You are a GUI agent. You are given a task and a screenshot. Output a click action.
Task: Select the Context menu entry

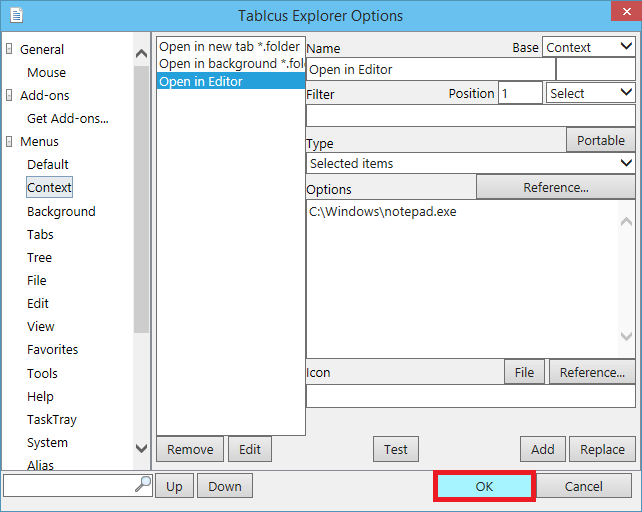(x=49, y=187)
